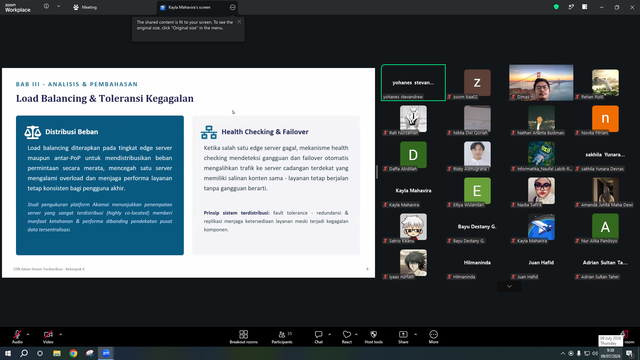Select Rafi Nurzaman's participant tile

tap(413, 119)
